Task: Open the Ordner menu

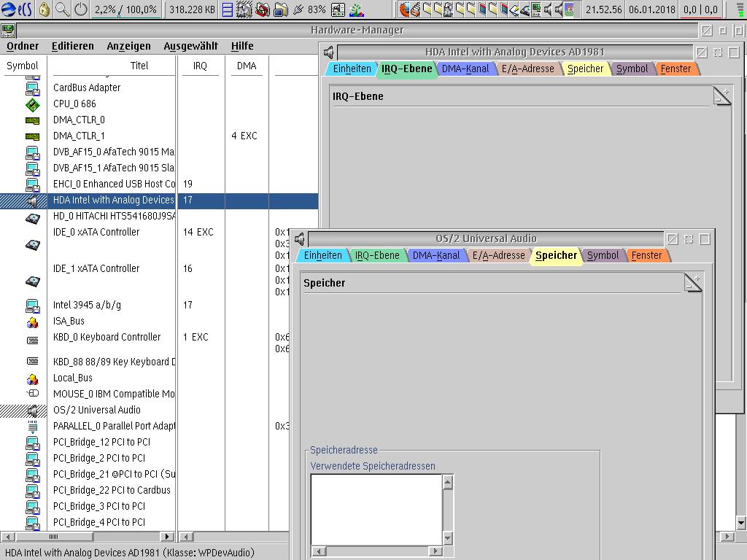Action: tap(23, 46)
